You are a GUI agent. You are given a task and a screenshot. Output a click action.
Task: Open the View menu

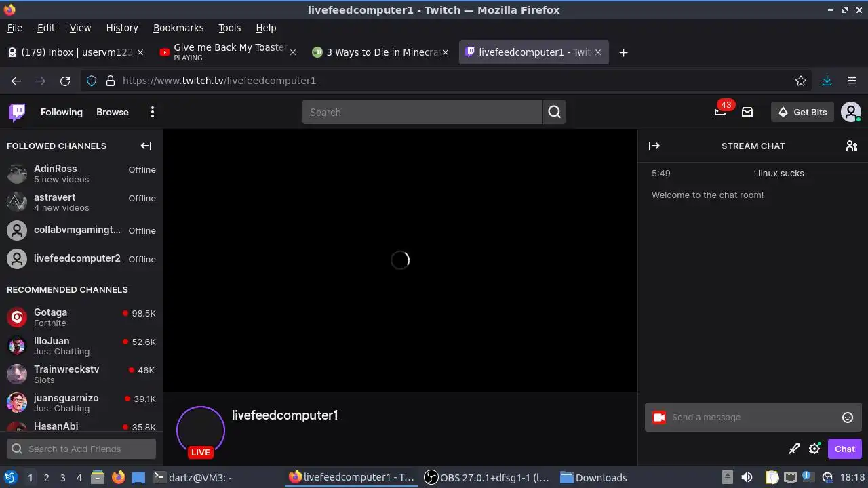80,28
